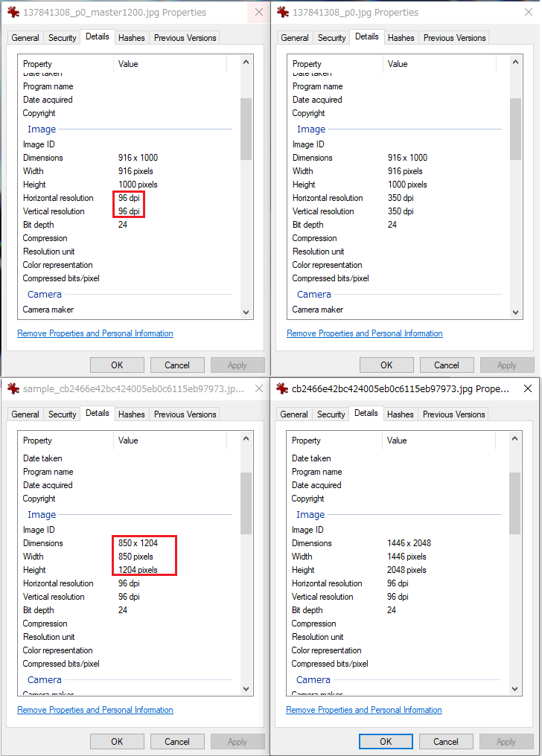542x756 pixels.
Task: Click Remove Properties link in cb2466e42bc424005eb0c6115eb97973.jpg window
Action: tap(363, 710)
